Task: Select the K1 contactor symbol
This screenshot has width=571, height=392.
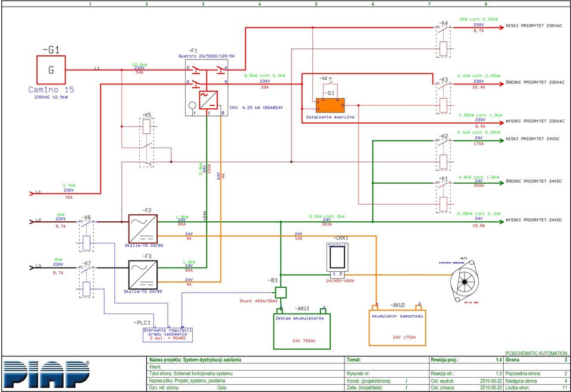Action: [443, 197]
